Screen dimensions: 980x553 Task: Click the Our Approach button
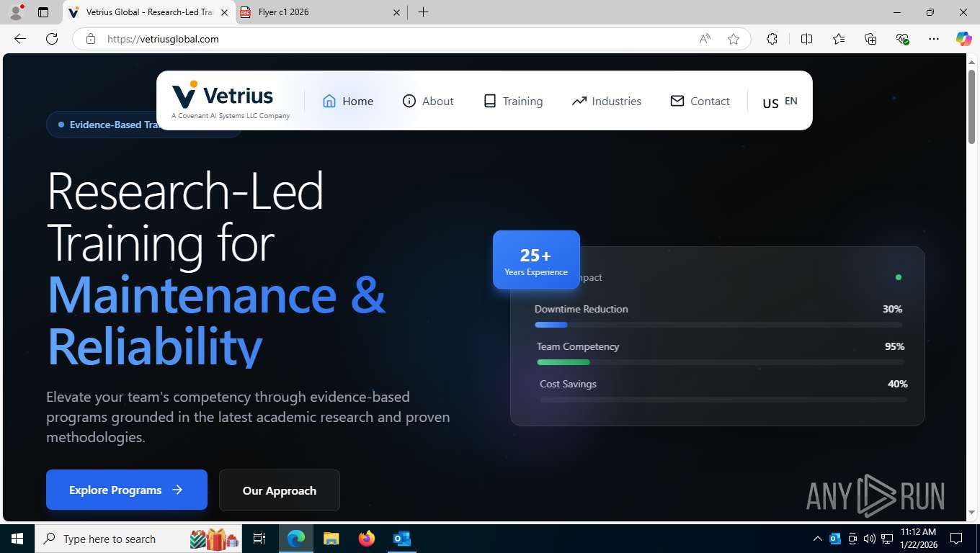pos(280,490)
